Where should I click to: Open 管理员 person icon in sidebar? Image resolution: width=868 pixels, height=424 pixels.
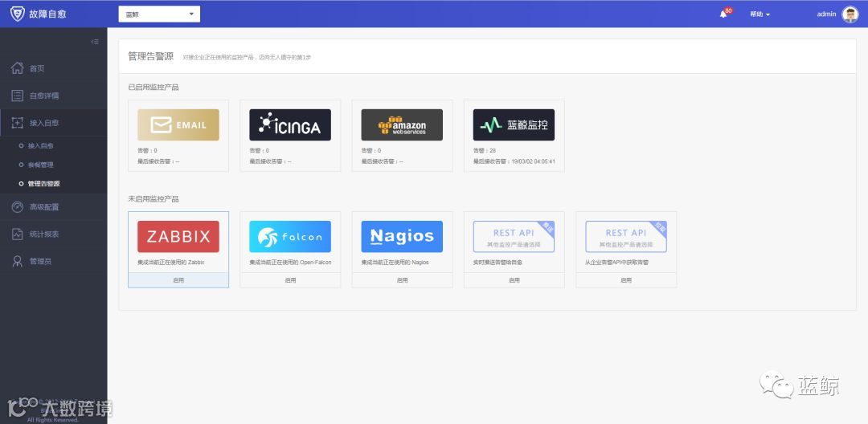click(18, 261)
